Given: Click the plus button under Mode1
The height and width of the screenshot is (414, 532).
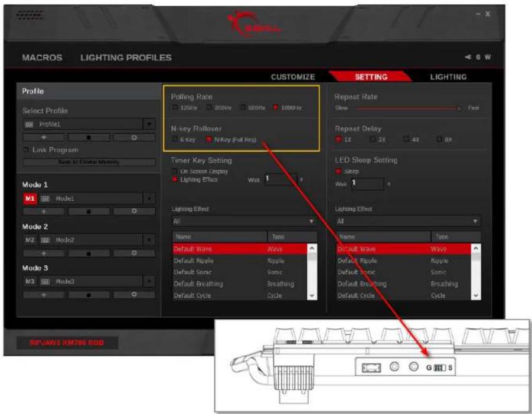Looking at the screenshot, I should [x=44, y=211].
